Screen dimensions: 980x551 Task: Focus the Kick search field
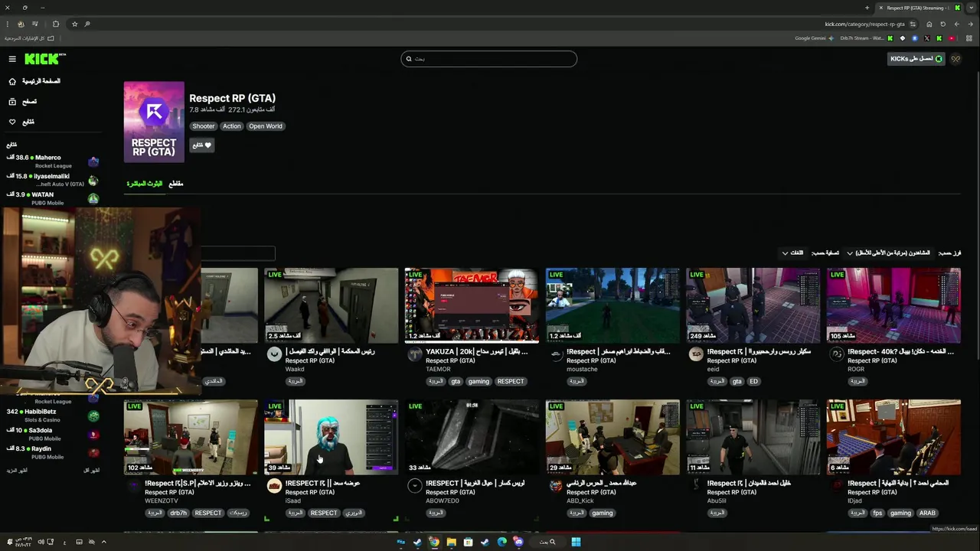click(488, 59)
